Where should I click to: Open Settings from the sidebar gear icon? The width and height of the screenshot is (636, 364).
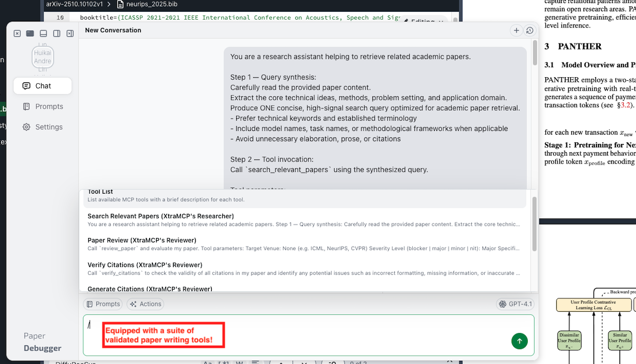[41, 126]
